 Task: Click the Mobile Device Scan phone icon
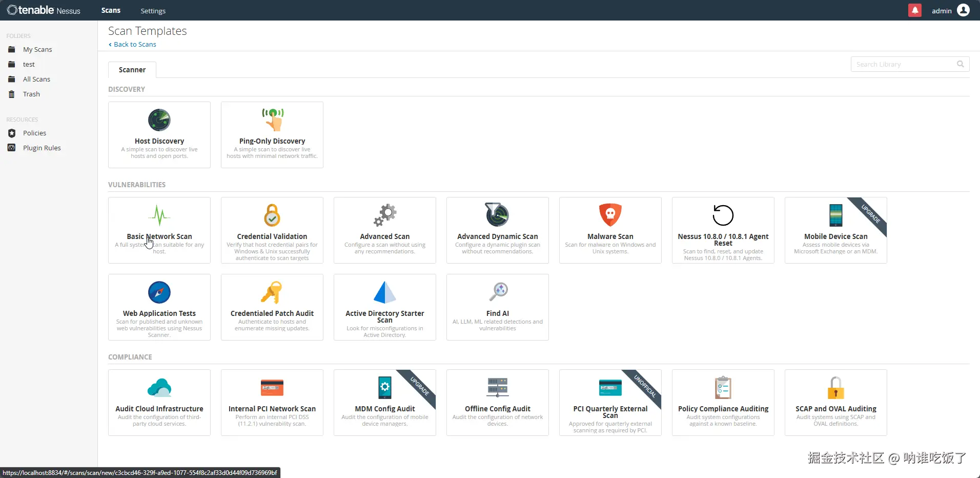coord(836,215)
